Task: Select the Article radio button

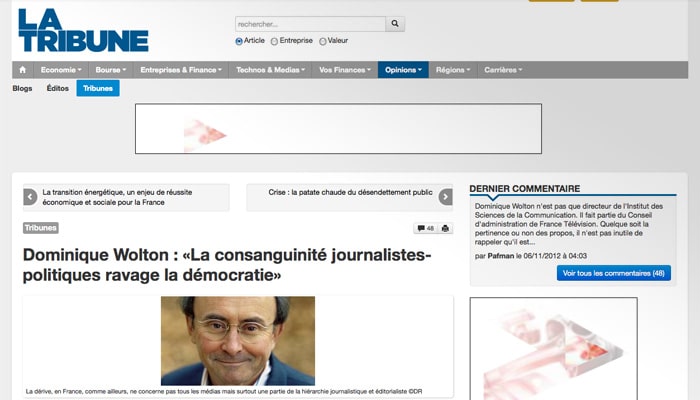Action: coord(239,41)
